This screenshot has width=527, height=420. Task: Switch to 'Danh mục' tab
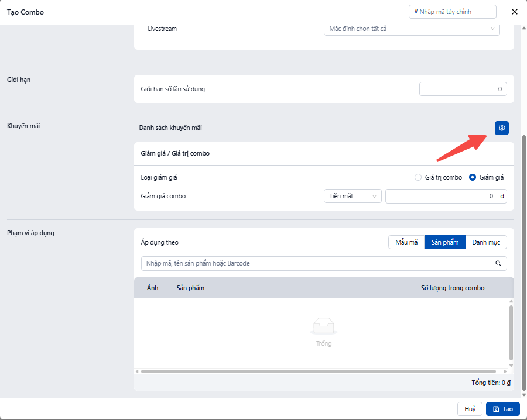pyautogui.click(x=485, y=242)
